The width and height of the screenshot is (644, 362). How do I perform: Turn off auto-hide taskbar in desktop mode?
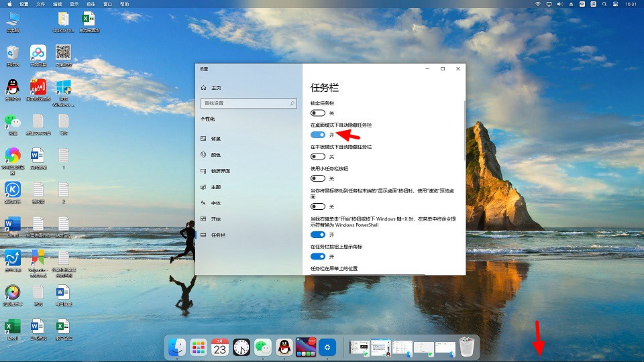click(318, 135)
